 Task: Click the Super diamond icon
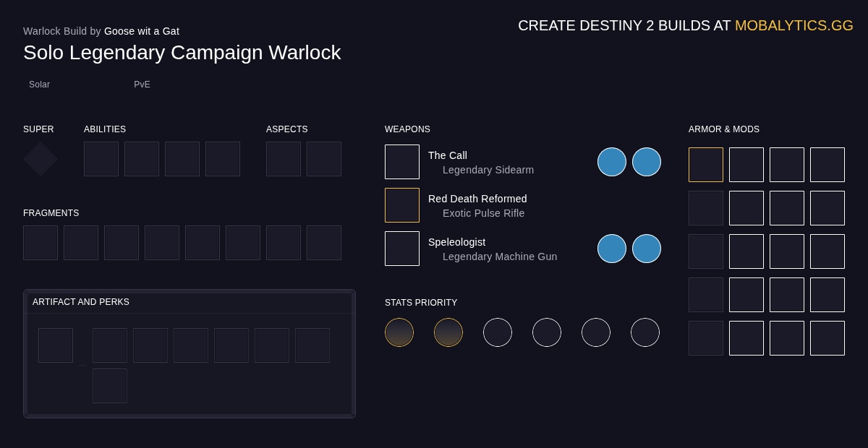pos(41,159)
